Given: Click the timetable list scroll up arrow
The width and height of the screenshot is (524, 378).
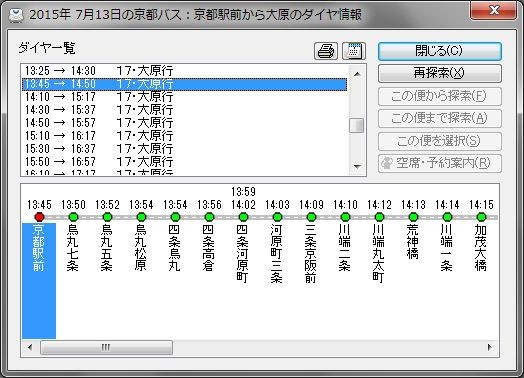Looking at the screenshot, I should 357,74.
